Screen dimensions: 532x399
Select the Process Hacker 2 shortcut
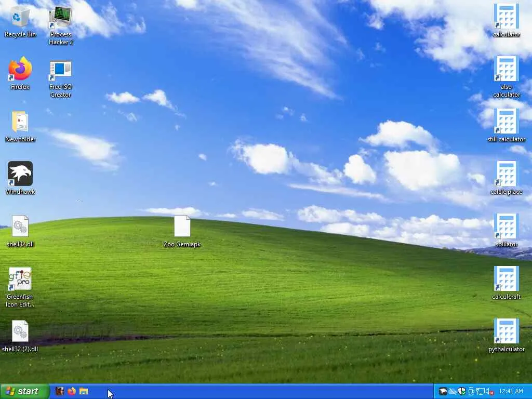point(60,25)
